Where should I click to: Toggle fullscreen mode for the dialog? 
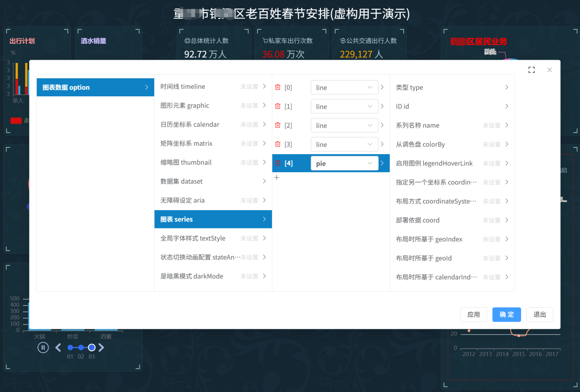(x=532, y=70)
